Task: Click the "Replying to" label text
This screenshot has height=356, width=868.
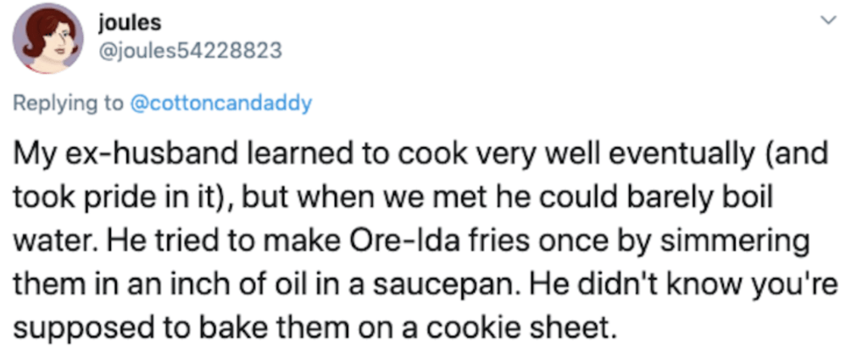Action: click(66, 105)
